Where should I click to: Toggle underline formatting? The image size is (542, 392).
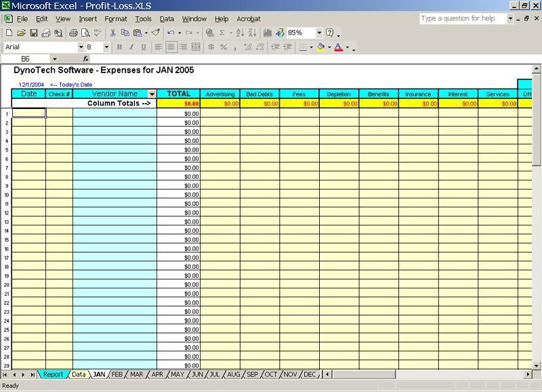point(143,47)
